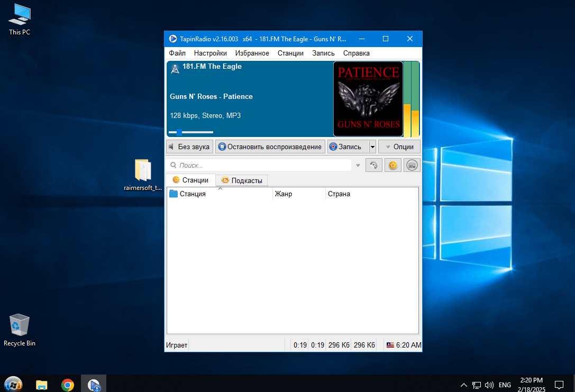Switch to the Станции tab
The height and width of the screenshot is (392, 575).
click(190, 180)
